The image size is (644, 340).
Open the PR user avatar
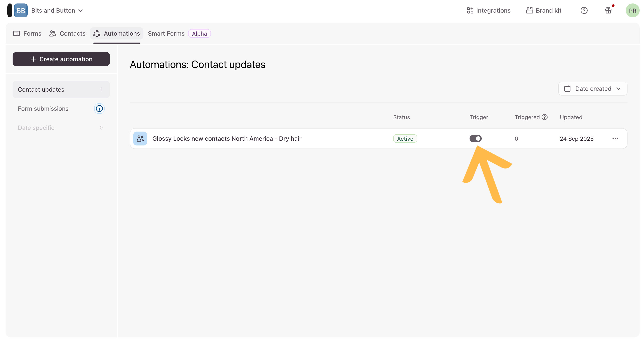click(x=632, y=10)
